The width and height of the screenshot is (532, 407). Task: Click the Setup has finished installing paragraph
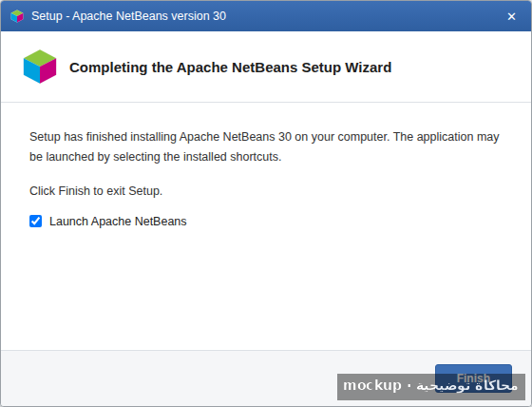tap(264, 146)
